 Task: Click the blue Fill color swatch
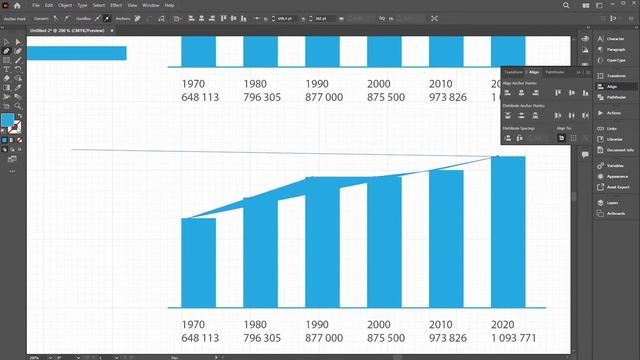point(7,120)
